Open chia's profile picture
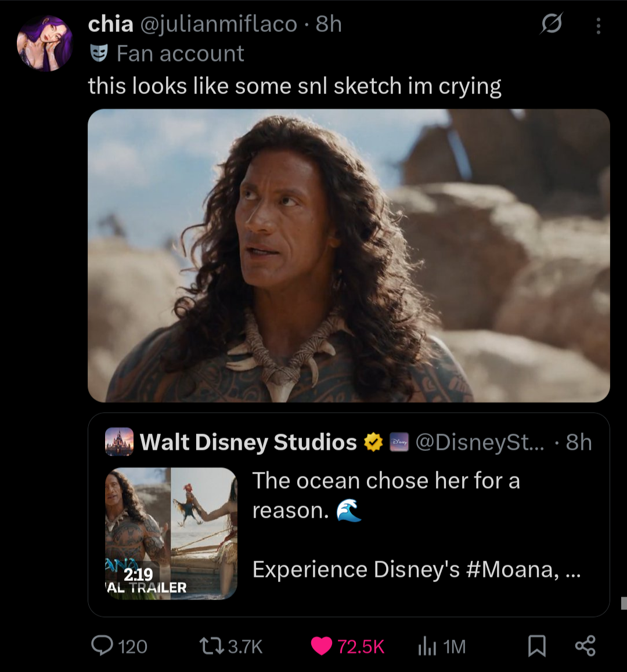The height and width of the screenshot is (672, 627). (x=45, y=44)
